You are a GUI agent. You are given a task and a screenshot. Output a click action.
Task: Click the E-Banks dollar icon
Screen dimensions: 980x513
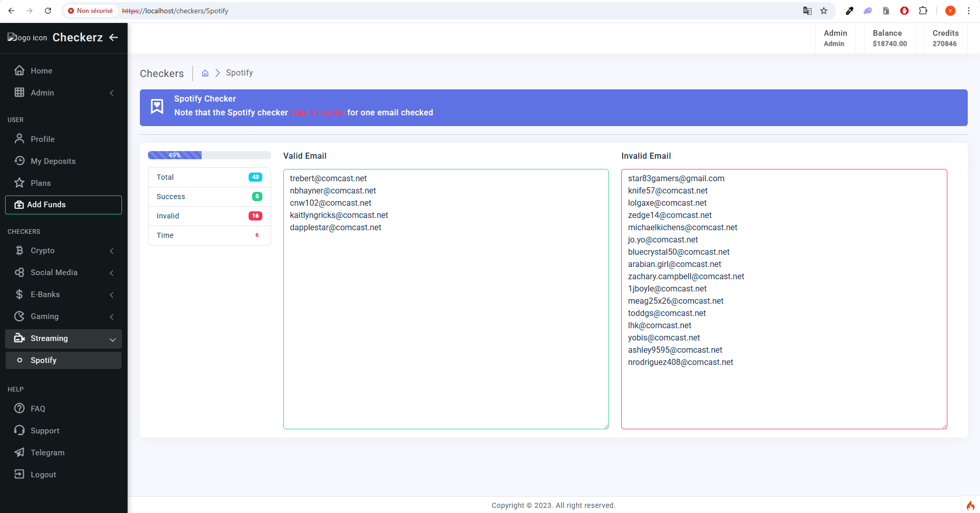pos(19,294)
